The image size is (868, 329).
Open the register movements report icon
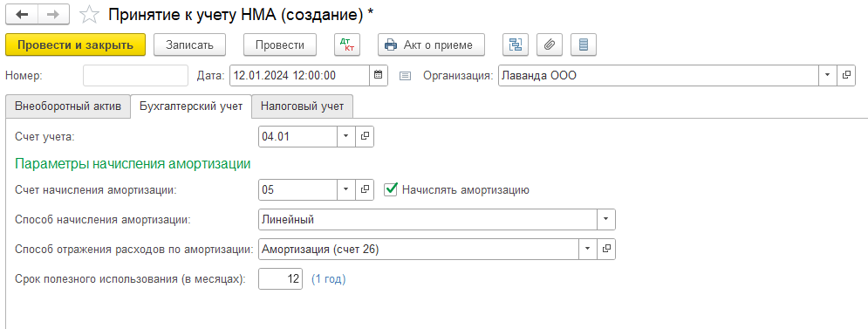coord(583,45)
